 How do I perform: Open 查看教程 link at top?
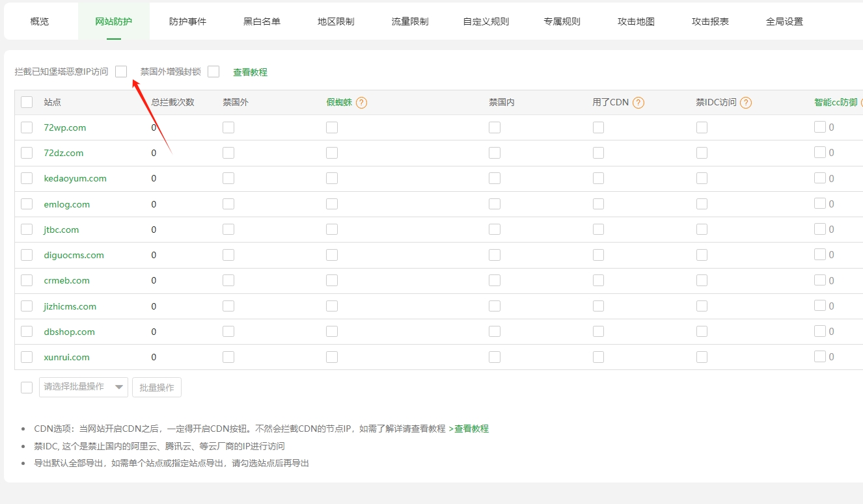[251, 72]
